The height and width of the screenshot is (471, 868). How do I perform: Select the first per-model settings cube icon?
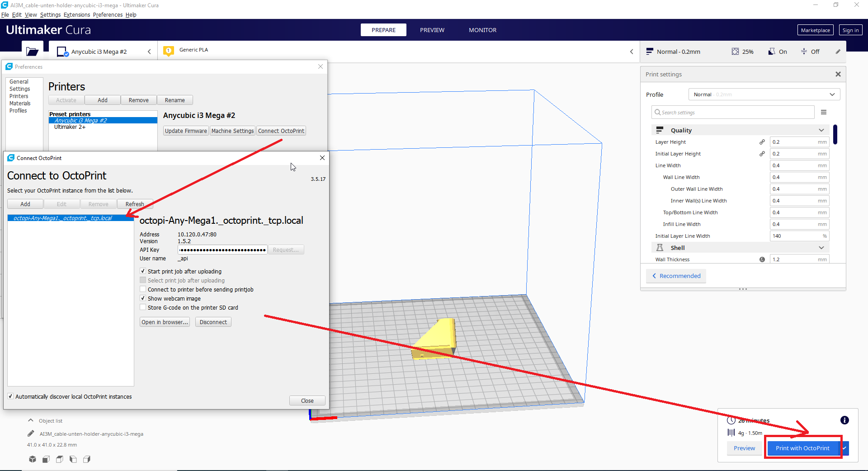(32, 459)
